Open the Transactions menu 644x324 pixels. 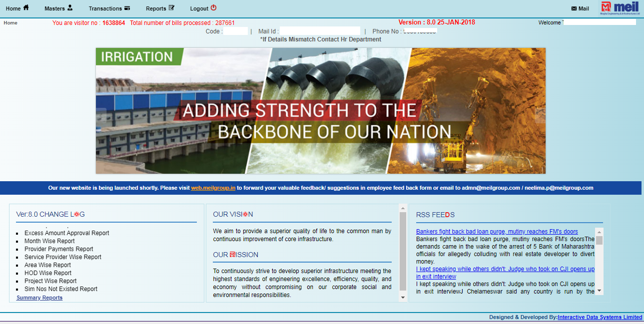[x=106, y=8]
